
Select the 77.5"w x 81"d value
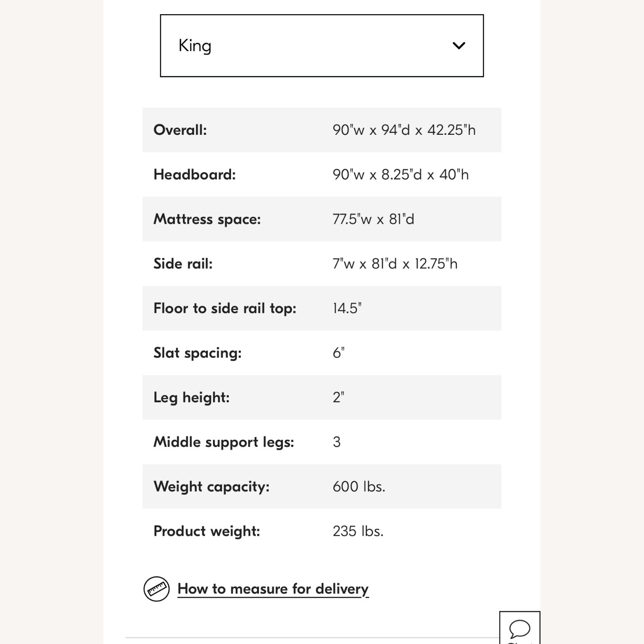(373, 219)
